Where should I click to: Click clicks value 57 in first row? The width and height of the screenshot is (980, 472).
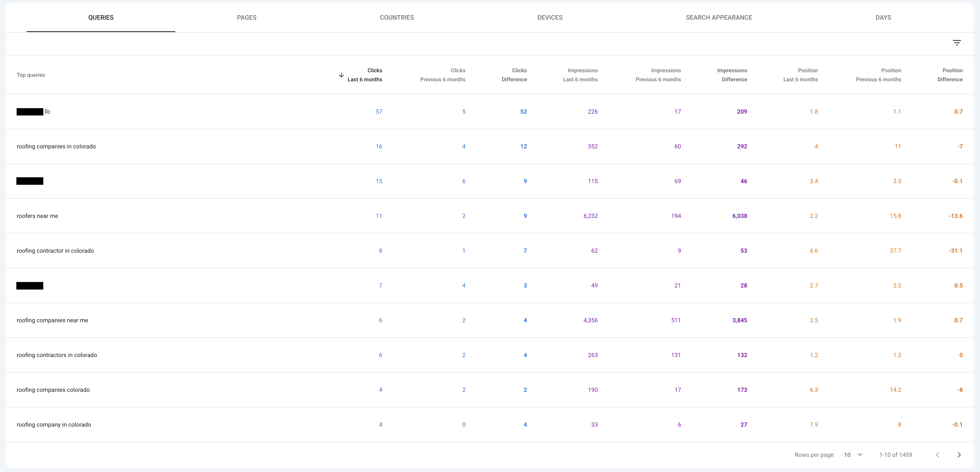coord(379,112)
